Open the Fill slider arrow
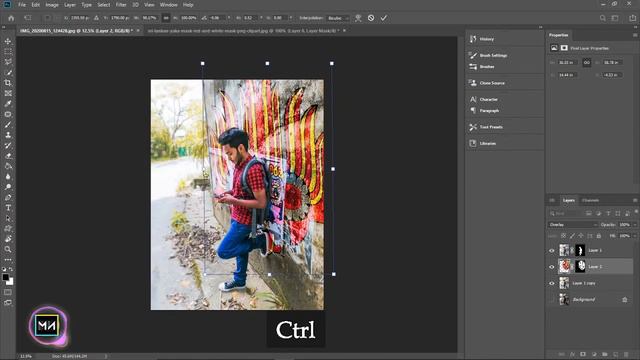Screen dimensions: 640x360 pos(635,236)
